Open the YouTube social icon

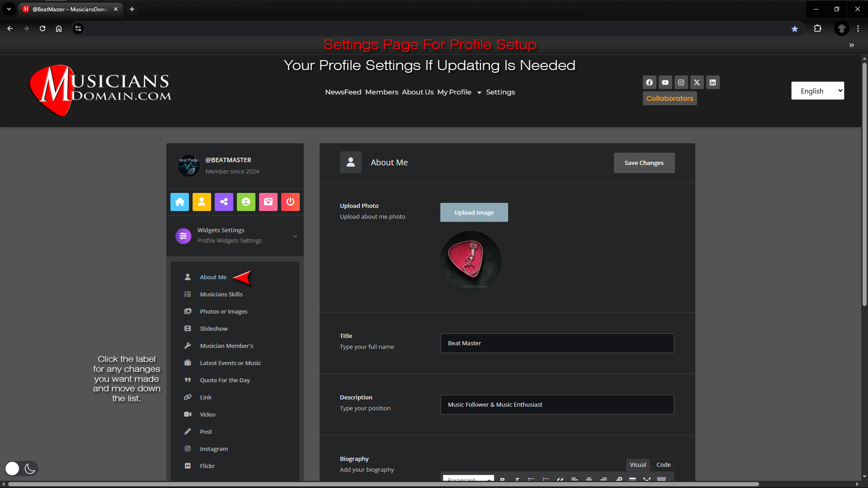pos(665,82)
